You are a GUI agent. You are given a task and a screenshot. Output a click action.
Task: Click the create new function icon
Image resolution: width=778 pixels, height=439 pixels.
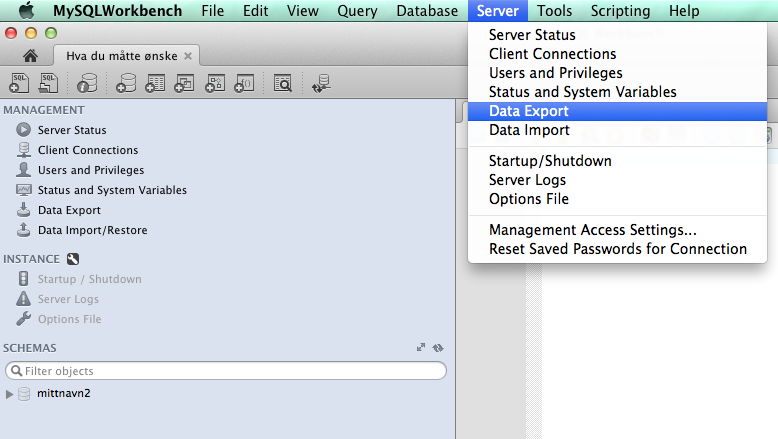click(244, 83)
